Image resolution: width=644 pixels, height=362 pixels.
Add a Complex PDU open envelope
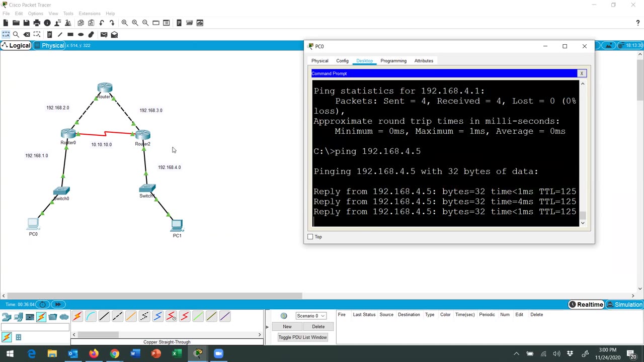click(114, 35)
